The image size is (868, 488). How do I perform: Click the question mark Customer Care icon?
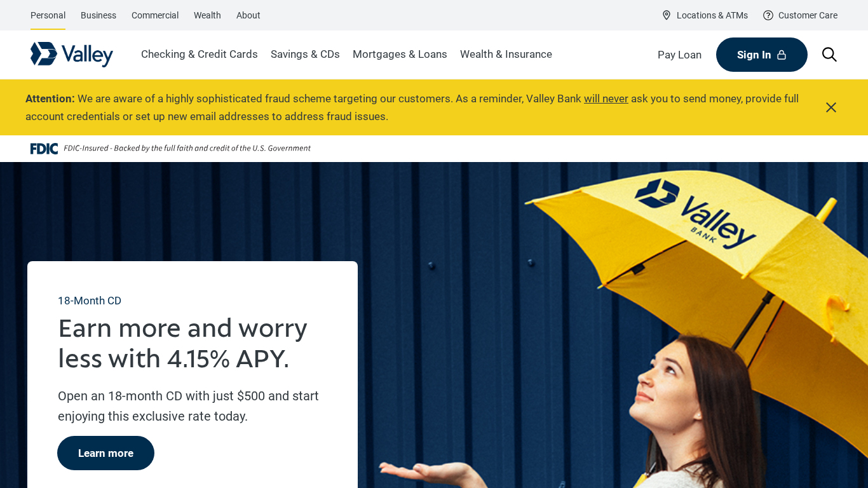(x=768, y=15)
